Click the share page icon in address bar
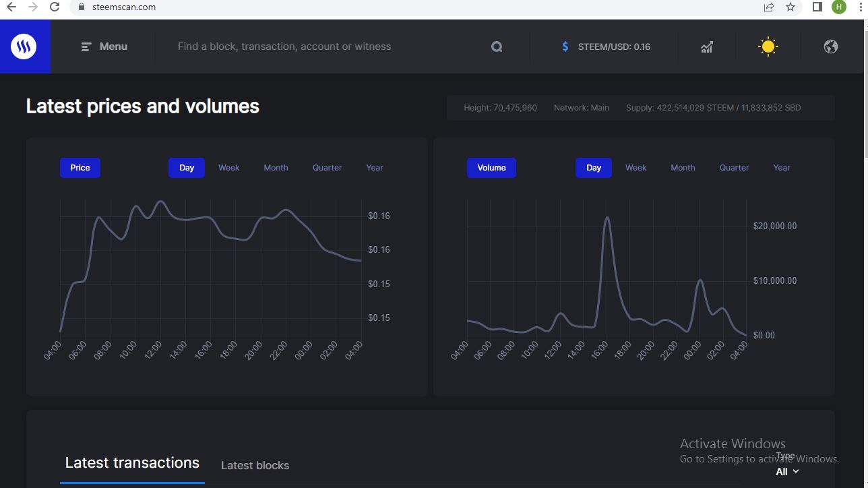The image size is (868, 488). coord(769,7)
